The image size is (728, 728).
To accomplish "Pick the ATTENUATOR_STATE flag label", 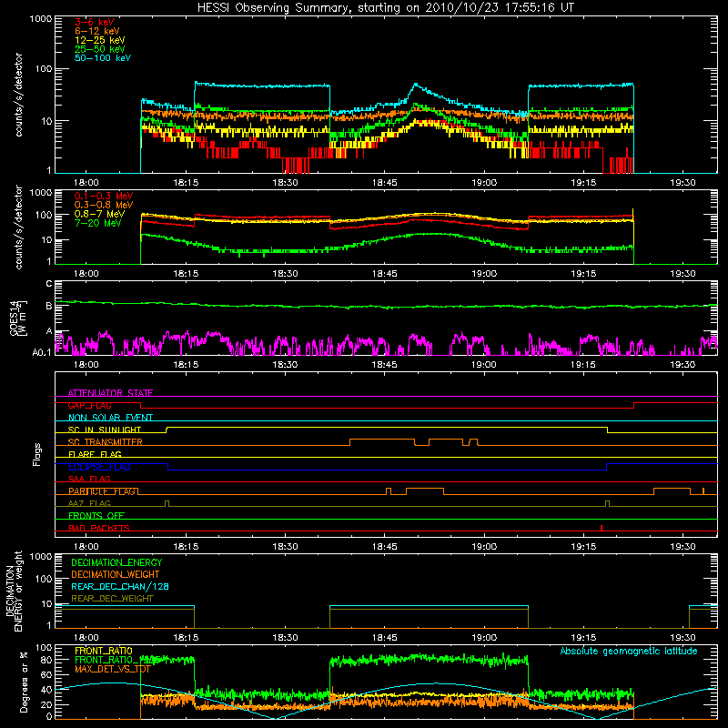I will [110, 393].
